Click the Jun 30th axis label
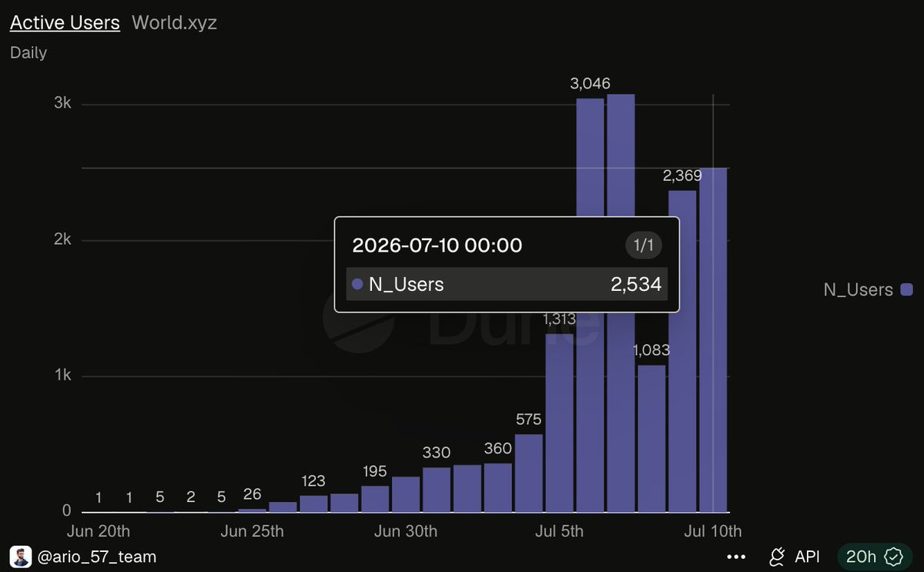Screen dimensions: 924x572 406,531
